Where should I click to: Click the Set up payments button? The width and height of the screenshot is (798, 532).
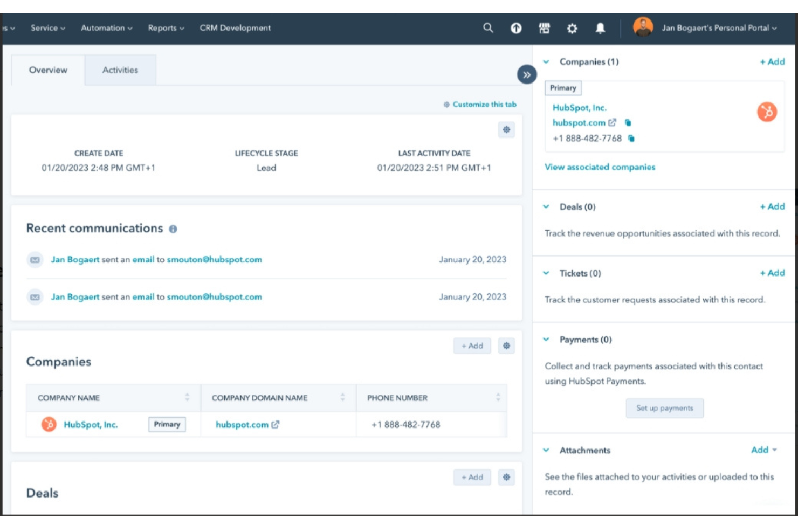(x=664, y=408)
